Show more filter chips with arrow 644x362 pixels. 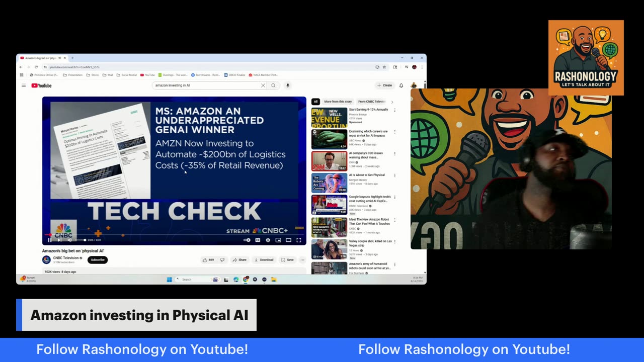392,102
